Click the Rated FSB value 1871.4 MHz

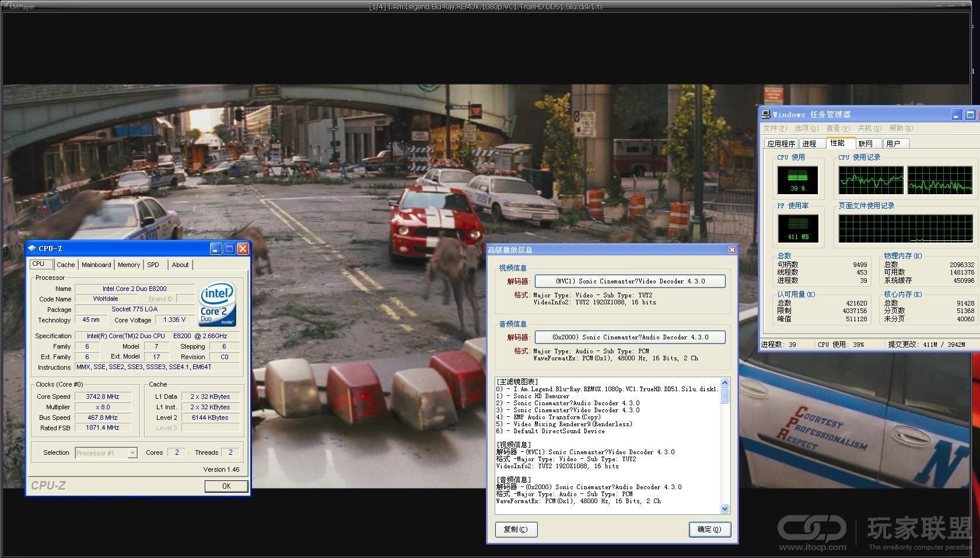[103, 427]
